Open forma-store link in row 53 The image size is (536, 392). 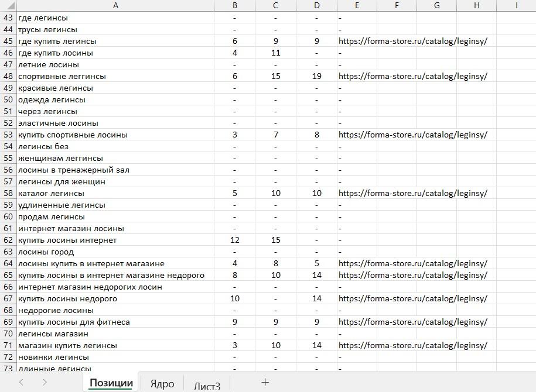point(413,135)
